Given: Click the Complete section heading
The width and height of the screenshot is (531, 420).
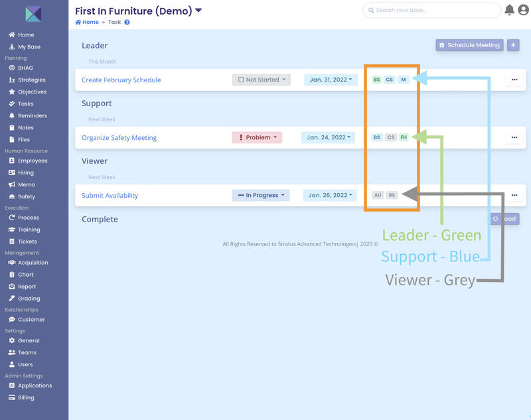Looking at the screenshot, I should tap(100, 220).
